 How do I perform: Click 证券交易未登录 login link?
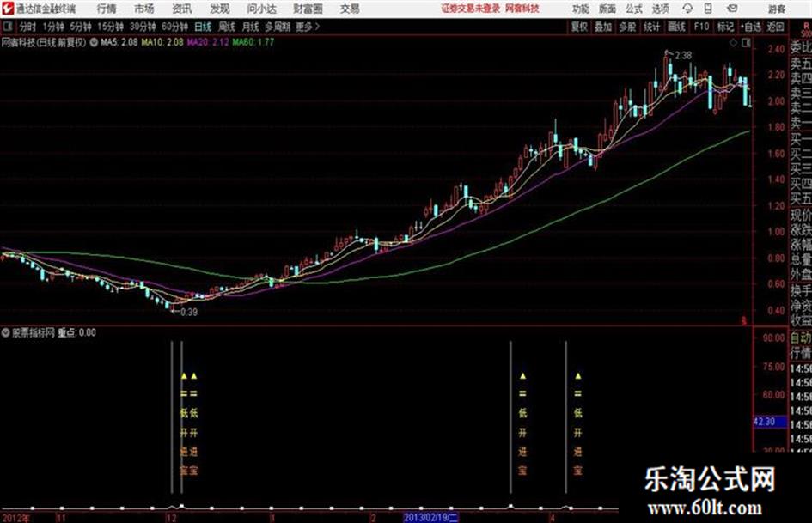point(471,9)
